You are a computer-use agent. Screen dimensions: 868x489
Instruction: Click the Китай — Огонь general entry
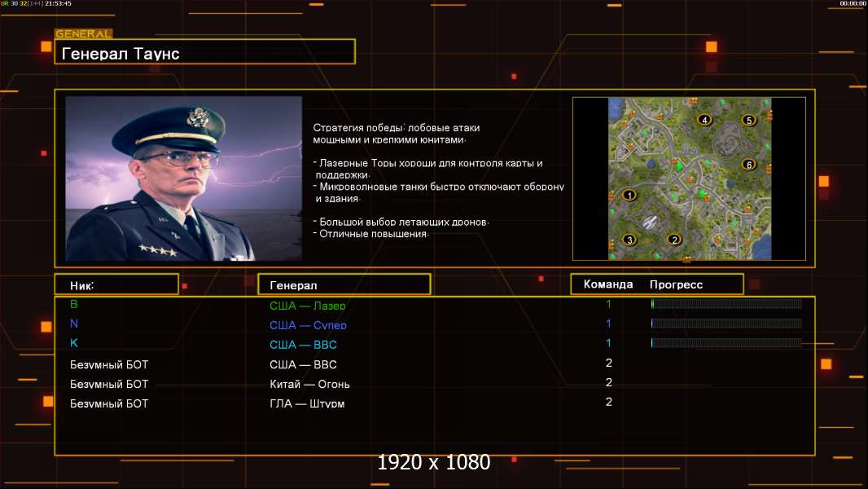click(309, 384)
